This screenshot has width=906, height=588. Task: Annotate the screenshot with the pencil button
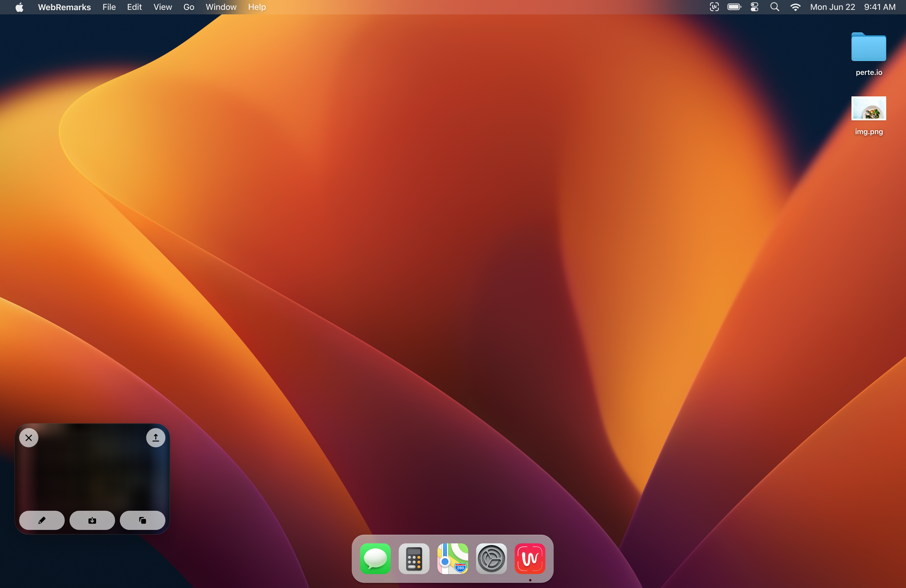tap(42, 520)
